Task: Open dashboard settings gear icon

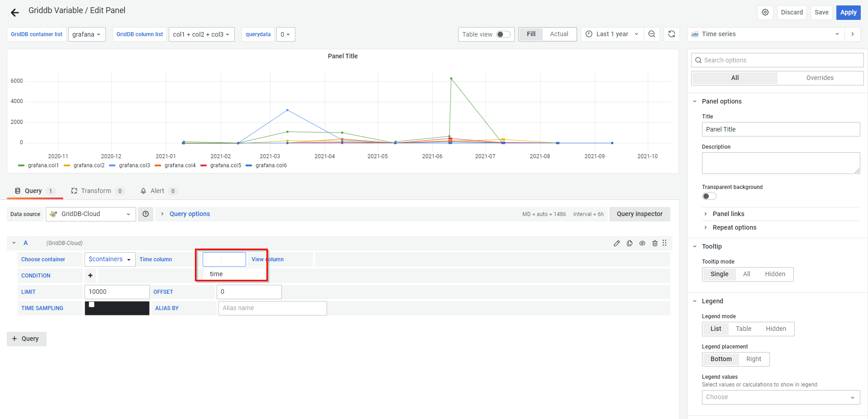Action: (765, 13)
